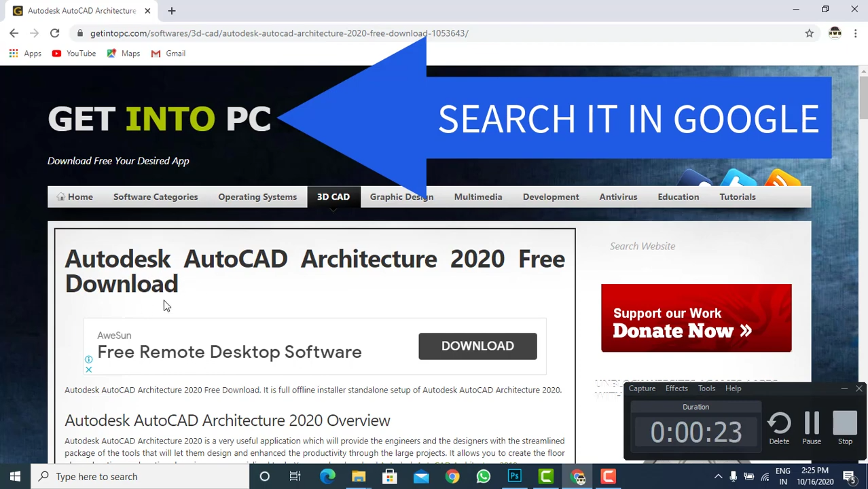Stop the screen recording
Screen dimensions: 868x489
pos(845,429)
